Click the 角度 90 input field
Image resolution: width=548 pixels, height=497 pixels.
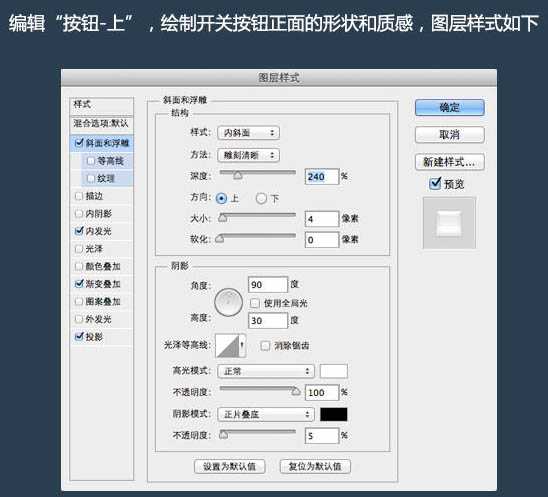click(x=268, y=285)
